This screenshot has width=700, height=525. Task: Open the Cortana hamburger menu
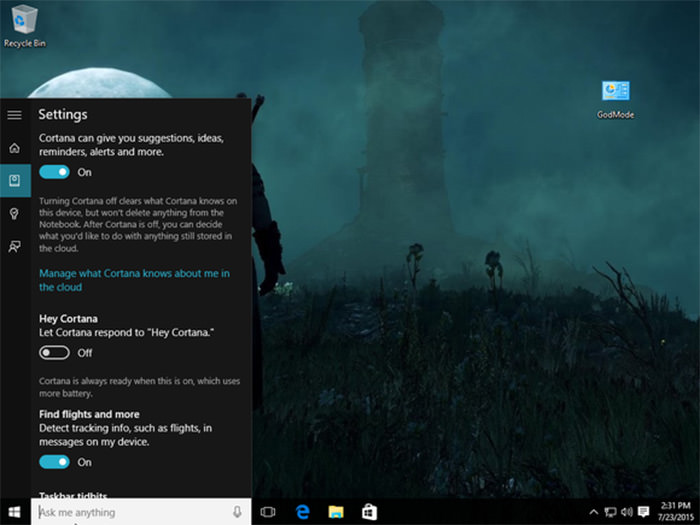pyautogui.click(x=14, y=115)
